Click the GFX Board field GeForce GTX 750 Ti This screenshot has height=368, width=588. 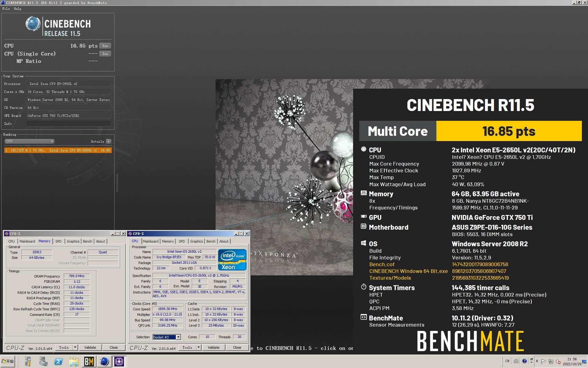pyautogui.click(x=69, y=116)
